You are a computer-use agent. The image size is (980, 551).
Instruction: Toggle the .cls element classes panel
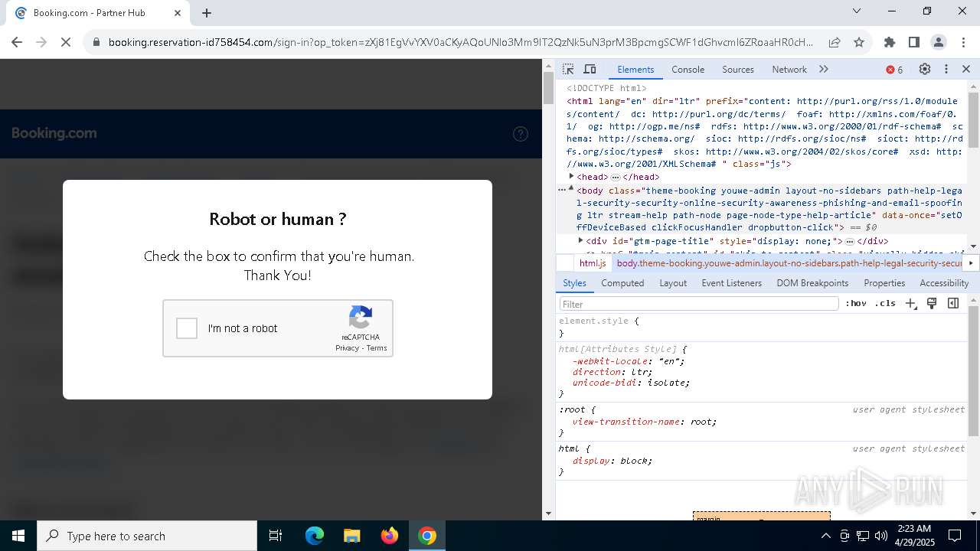[x=885, y=304]
